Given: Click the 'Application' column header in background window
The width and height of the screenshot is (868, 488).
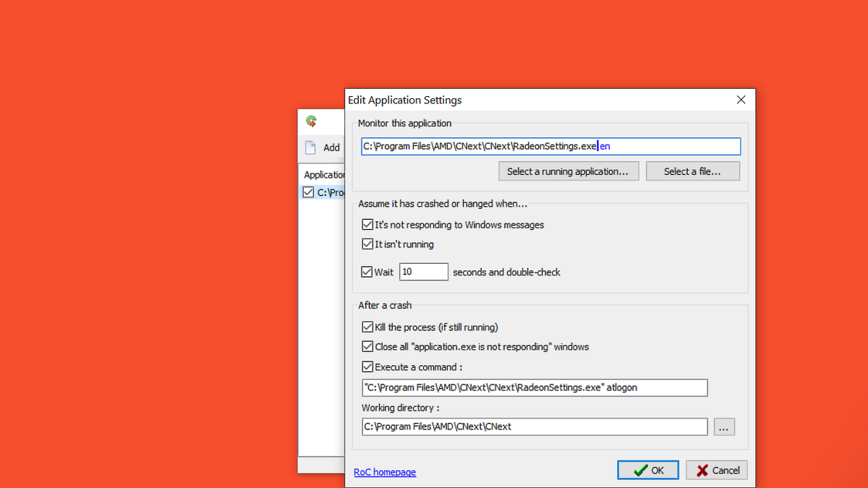Looking at the screenshot, I should tap(323, 175).
